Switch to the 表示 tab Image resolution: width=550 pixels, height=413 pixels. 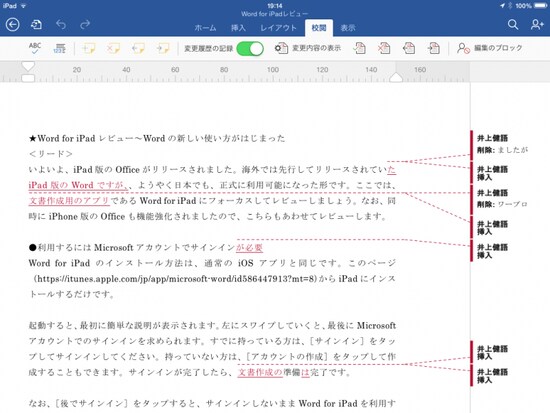tap(348, 28)
